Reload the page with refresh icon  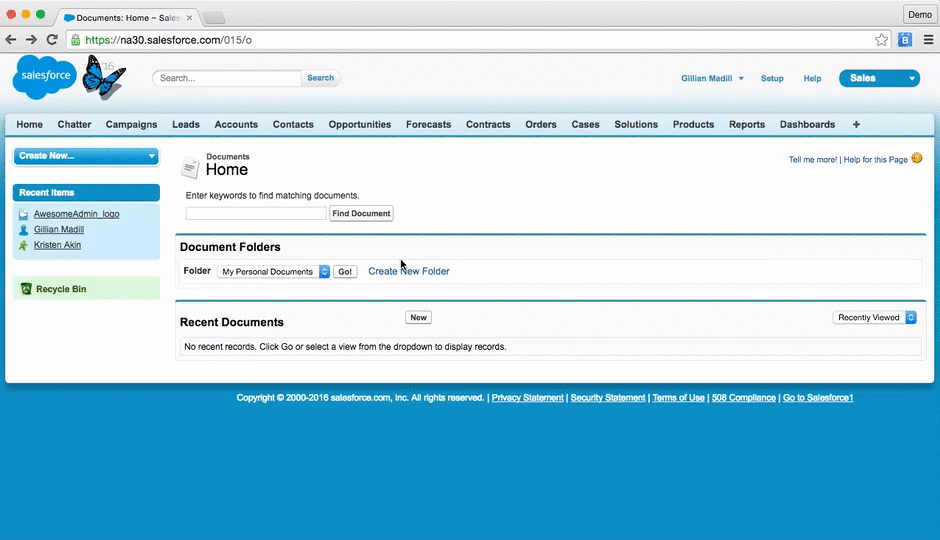[x=52, y=40]
